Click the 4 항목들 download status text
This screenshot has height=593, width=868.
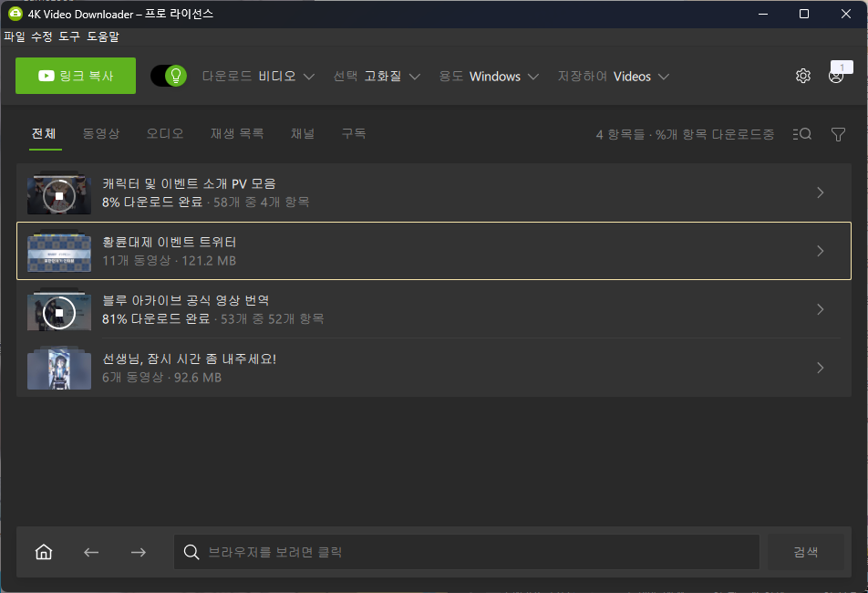tap(685, 134)
